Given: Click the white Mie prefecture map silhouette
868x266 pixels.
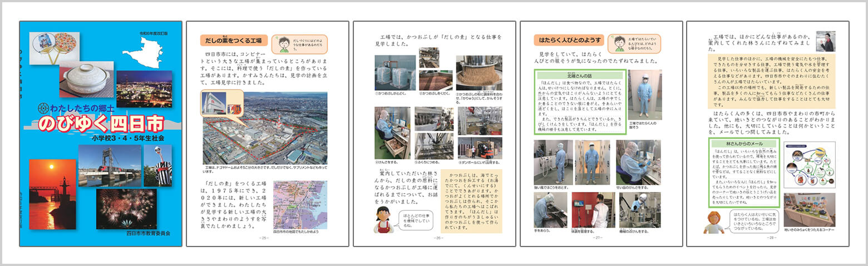Looking at the screenshot, I should point(147,53).
